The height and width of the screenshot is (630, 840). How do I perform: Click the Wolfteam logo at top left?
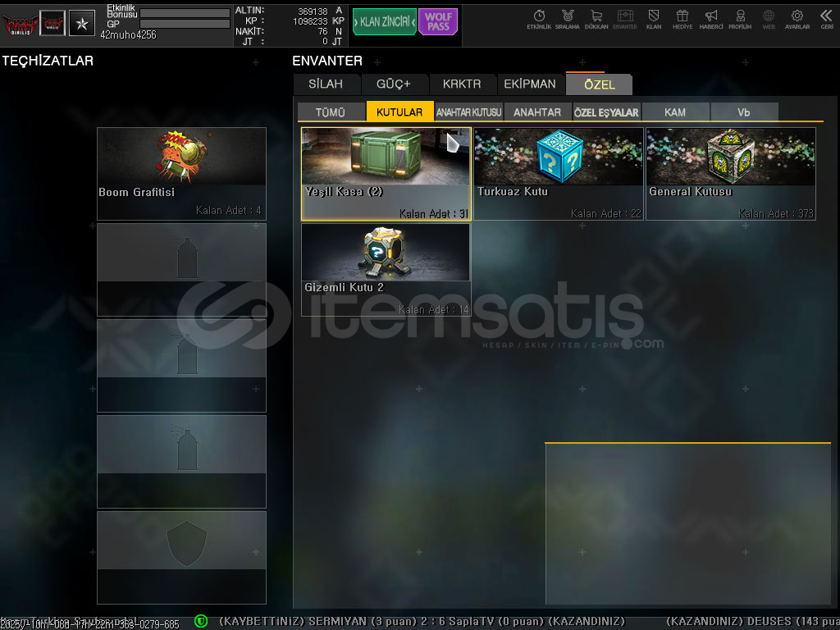(x=21, y=24)
